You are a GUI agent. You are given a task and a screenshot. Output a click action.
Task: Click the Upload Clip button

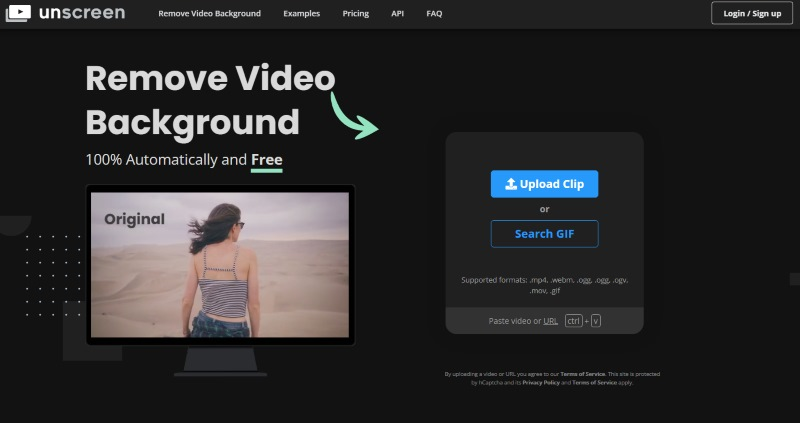pos(544,184)
